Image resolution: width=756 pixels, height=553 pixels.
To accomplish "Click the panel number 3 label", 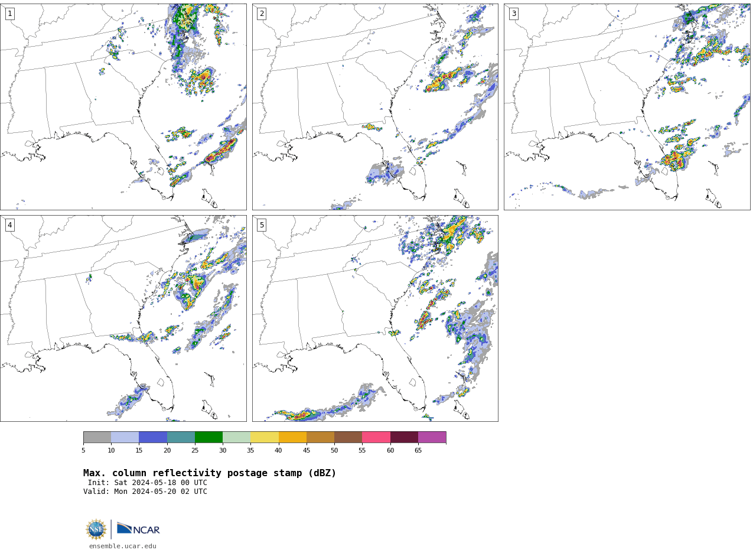I will point(514,14).
